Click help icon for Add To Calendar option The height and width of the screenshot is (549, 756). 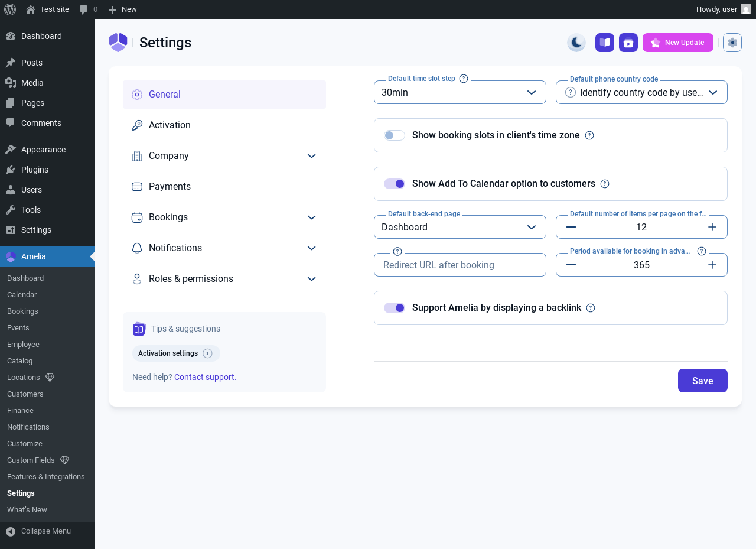click(x=605, y=184)
